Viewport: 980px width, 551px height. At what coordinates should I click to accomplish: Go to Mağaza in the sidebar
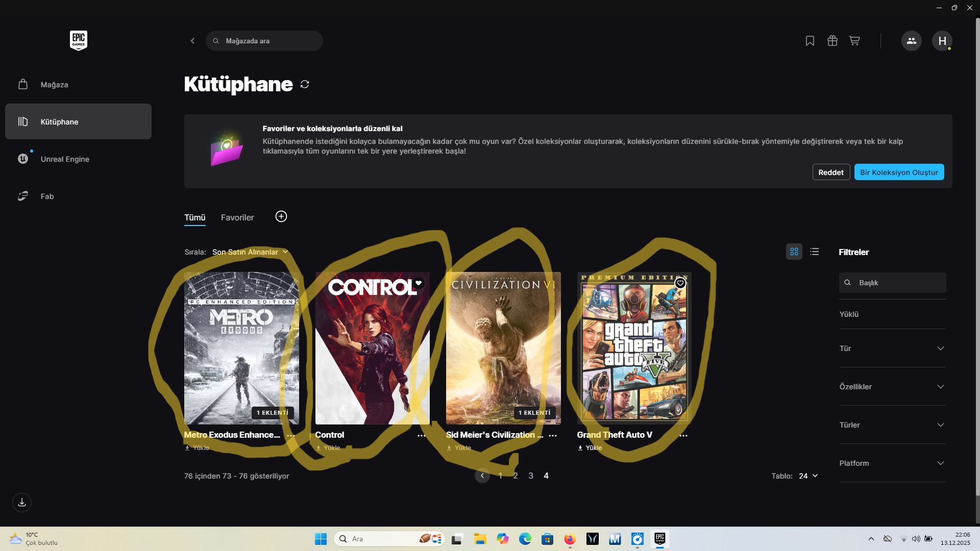click(54, 85)
